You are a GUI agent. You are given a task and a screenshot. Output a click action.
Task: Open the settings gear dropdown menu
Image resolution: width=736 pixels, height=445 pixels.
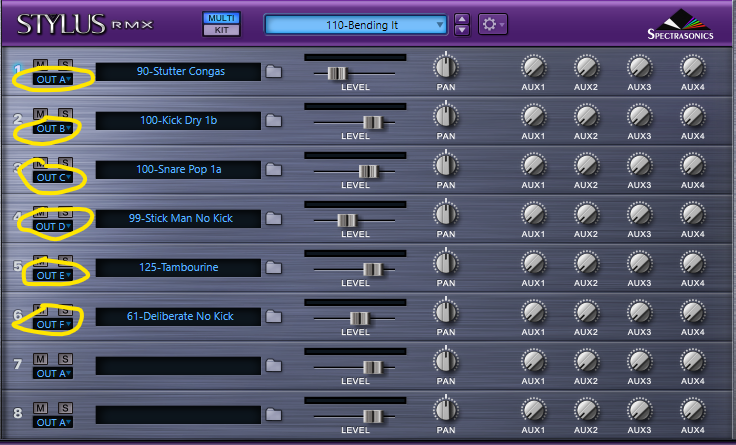[x=492, y=24]
